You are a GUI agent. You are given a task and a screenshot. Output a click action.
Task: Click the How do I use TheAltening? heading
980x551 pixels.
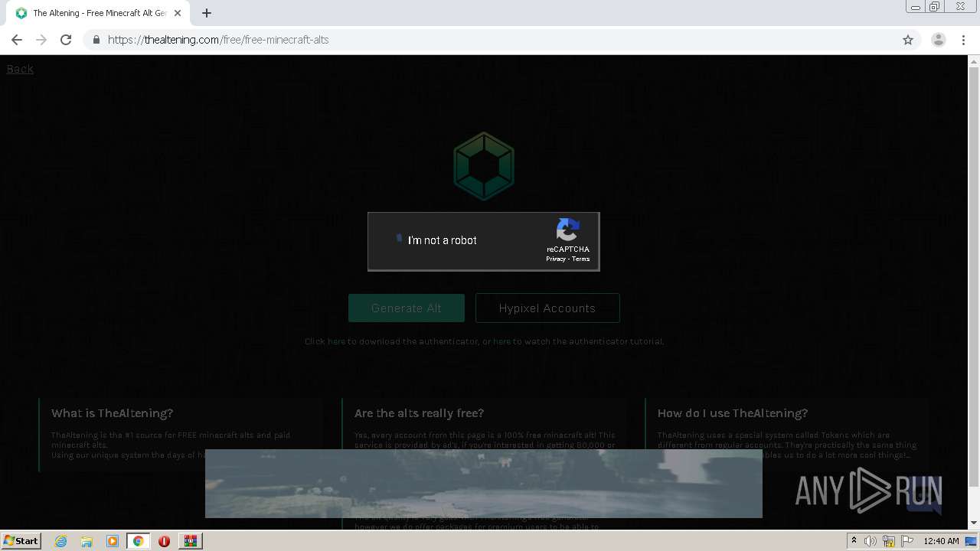click(x=733, y=413)
